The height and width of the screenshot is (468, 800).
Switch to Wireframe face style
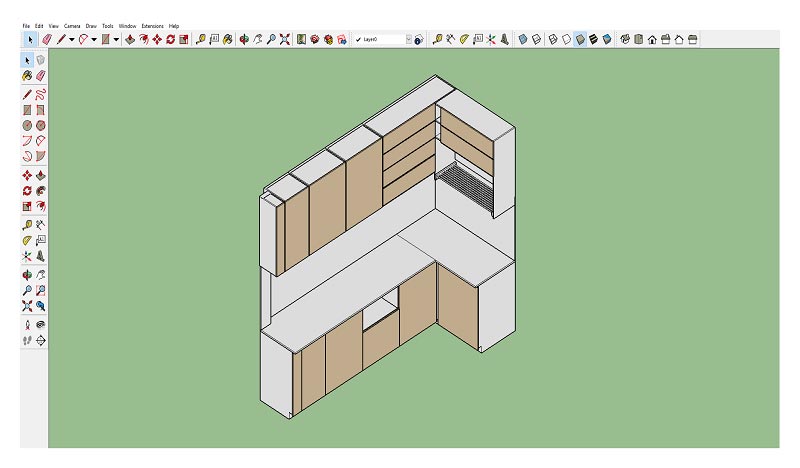click(x=553, y=39)
